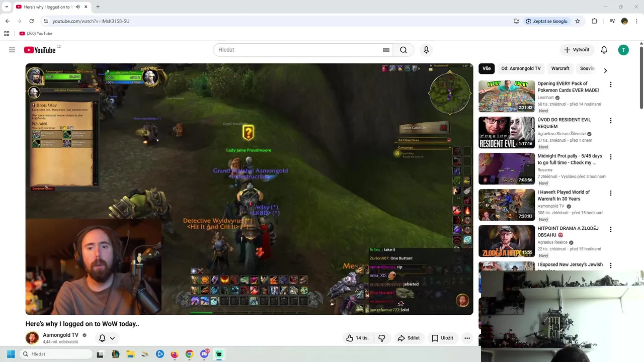Open the Midnight Prot pally thumbnail
644x362 pixels.
(507, 168)
